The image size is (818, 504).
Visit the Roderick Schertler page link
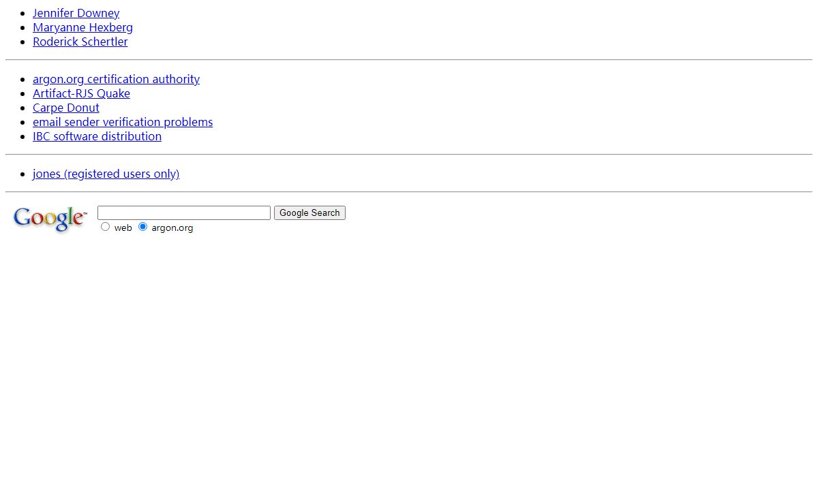pyautogui.click(x=80, y=42)
